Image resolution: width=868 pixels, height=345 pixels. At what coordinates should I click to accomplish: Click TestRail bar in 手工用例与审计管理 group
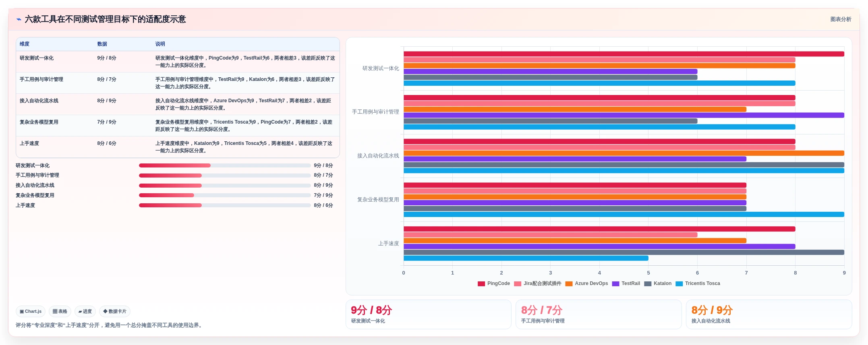pos(624,115)
